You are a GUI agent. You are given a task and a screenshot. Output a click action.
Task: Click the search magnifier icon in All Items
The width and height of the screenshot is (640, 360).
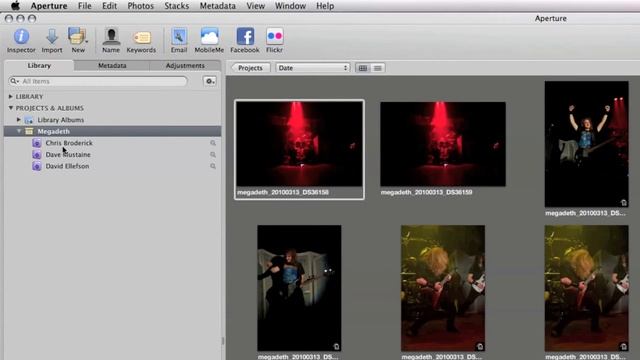(x=14, y=81)
